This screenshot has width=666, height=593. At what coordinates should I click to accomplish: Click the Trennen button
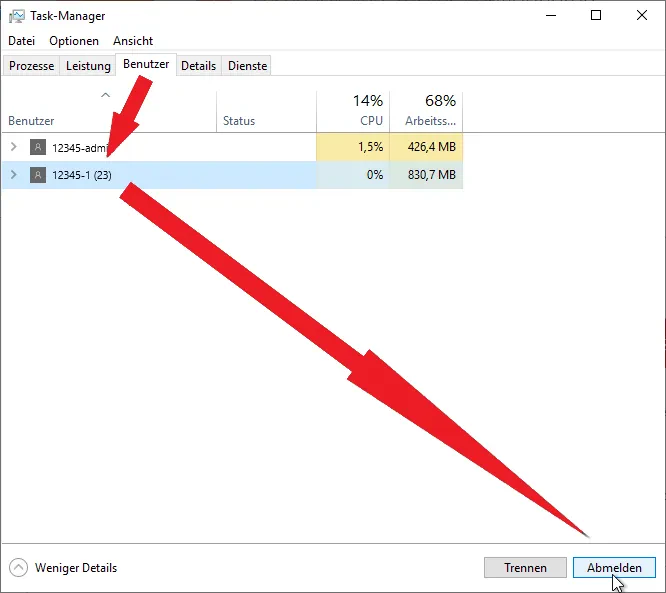tap(525, 568)
